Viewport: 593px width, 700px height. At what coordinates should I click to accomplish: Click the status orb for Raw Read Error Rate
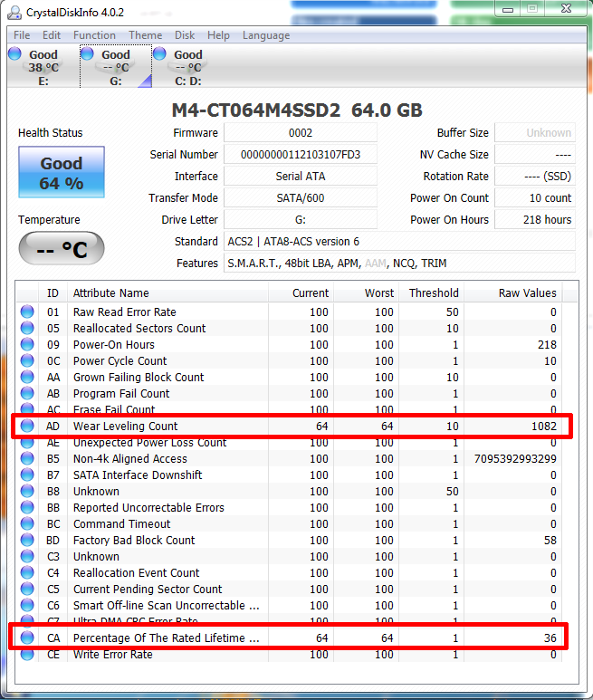click(27, 312)
